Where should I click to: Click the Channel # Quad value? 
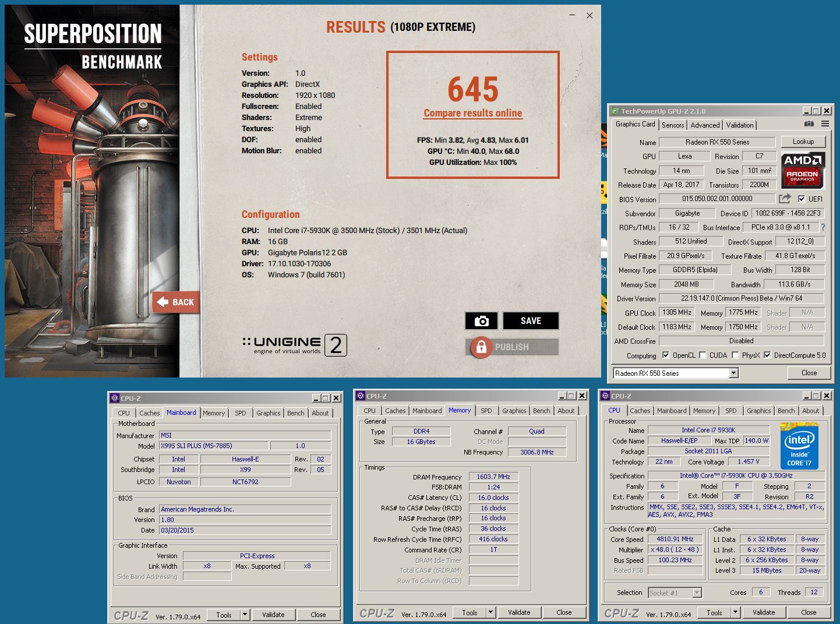(537, 431)
